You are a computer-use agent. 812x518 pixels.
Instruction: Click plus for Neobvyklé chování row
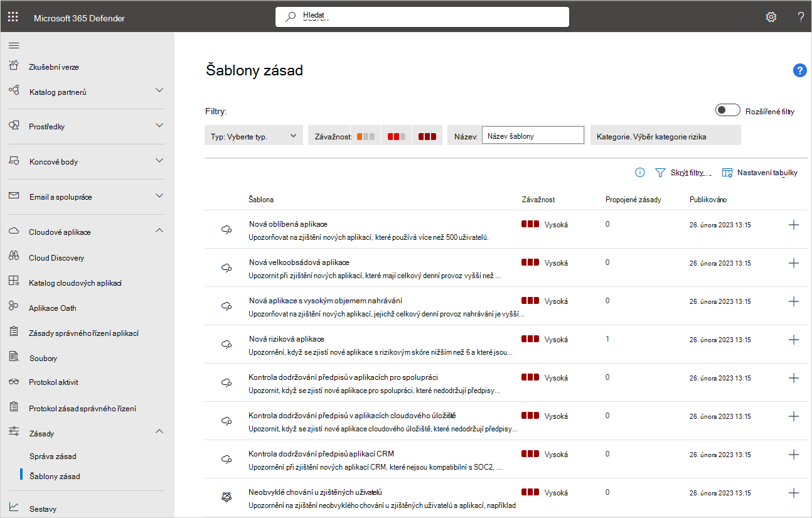(x=793, y=493)
